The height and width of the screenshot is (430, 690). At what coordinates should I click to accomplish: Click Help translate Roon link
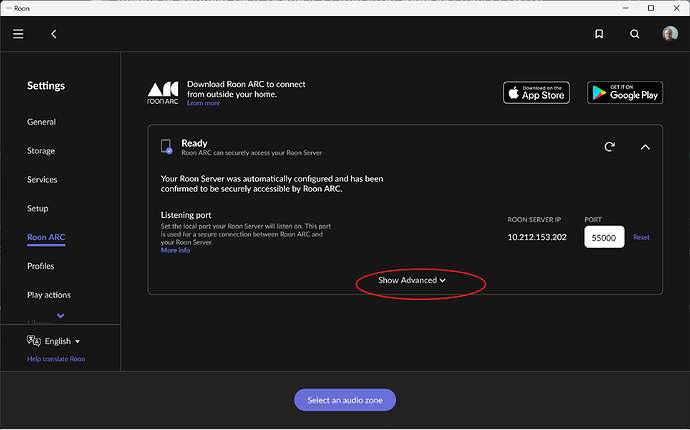(x=56, y=359)
